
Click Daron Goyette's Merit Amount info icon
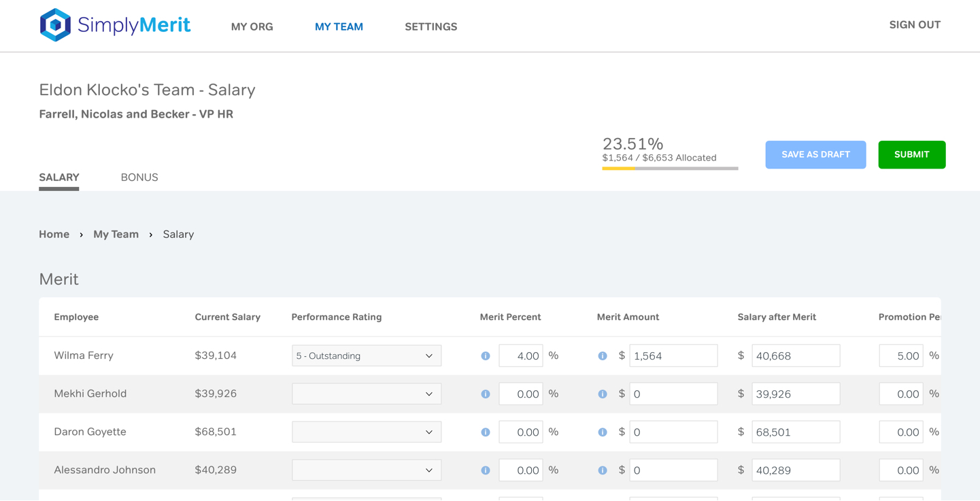[603, 432]
